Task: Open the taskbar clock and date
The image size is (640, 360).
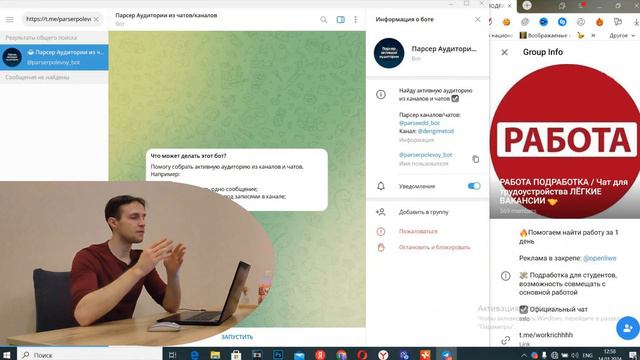Action: pyautogui.click(x=611, y=354)
